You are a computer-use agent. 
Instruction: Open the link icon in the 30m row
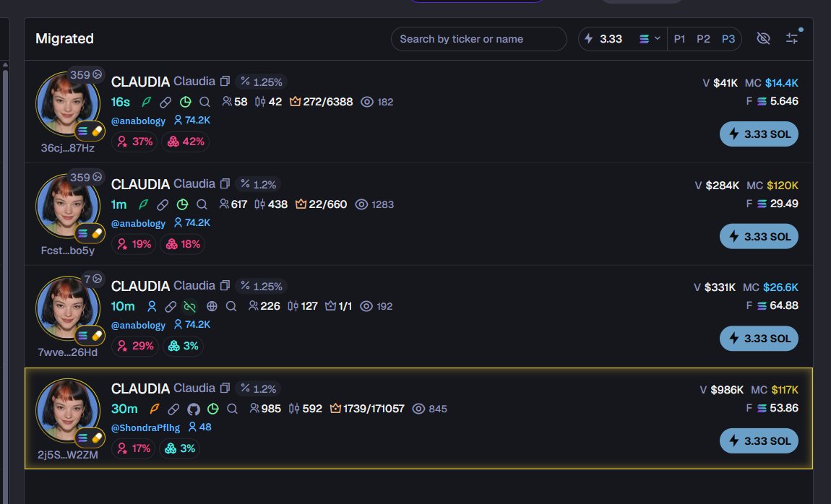pyautogui.click(x=173, y=409)
